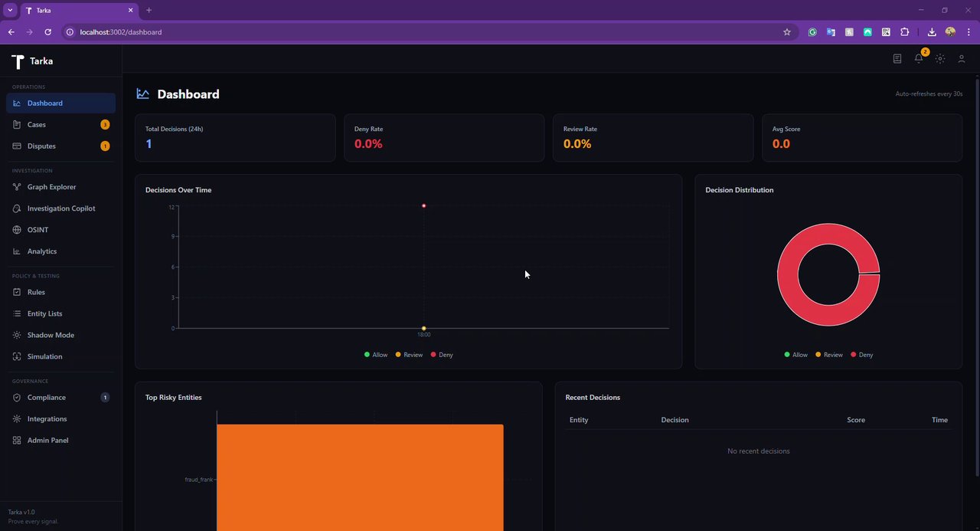Click the Entity column header
Image resolution: width=980 pixels, height=531 pixels.
579,420
